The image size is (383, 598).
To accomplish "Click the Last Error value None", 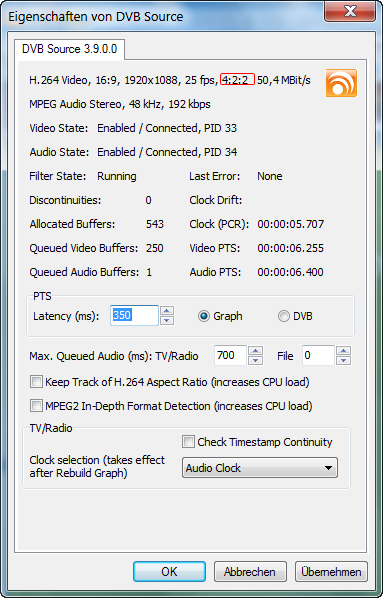I will pos(270,176).
